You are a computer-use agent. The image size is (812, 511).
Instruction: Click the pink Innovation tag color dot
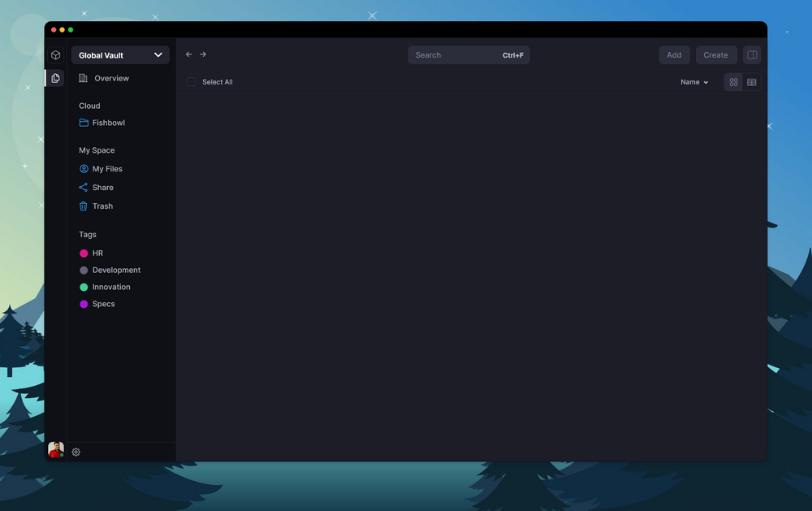click(x=84, y=287)
